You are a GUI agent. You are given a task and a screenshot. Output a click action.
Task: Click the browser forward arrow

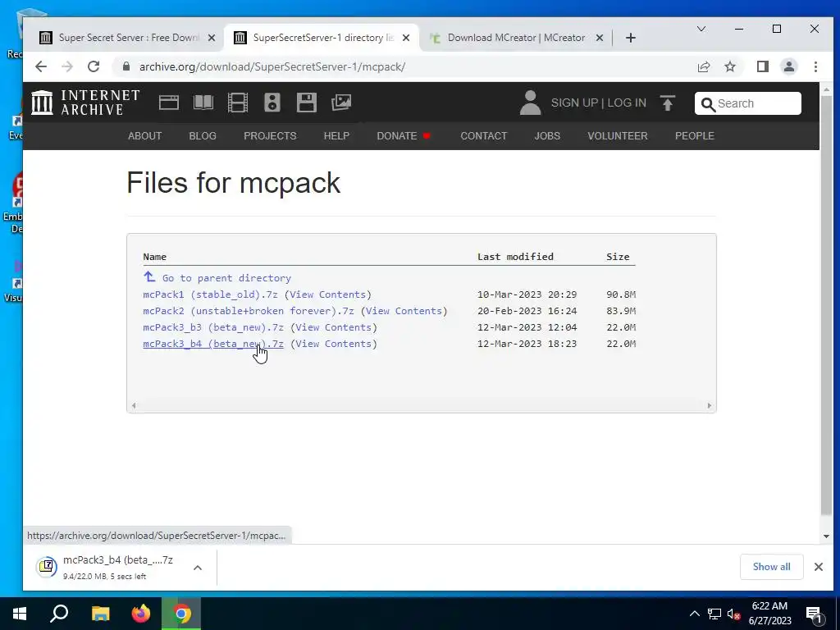67,66
